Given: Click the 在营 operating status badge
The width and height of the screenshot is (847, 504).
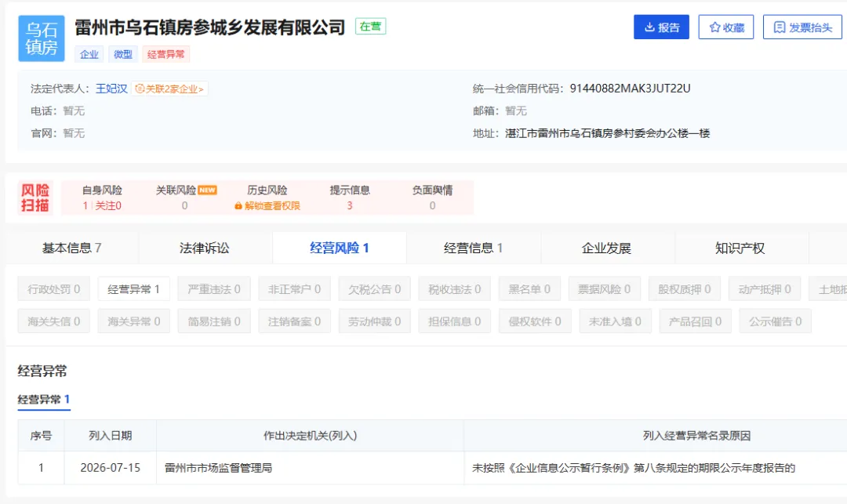Looking at the screenshot, I should 370,27.
